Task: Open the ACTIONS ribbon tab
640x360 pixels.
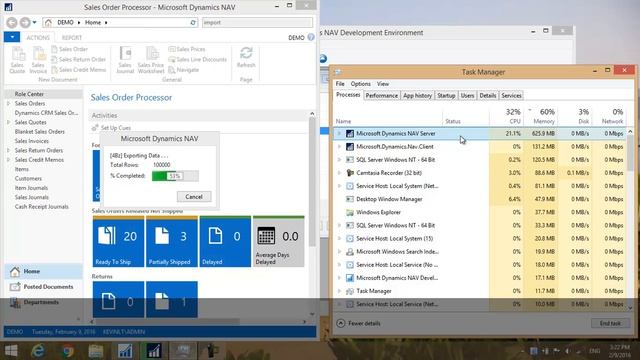Action: point(38,38)
